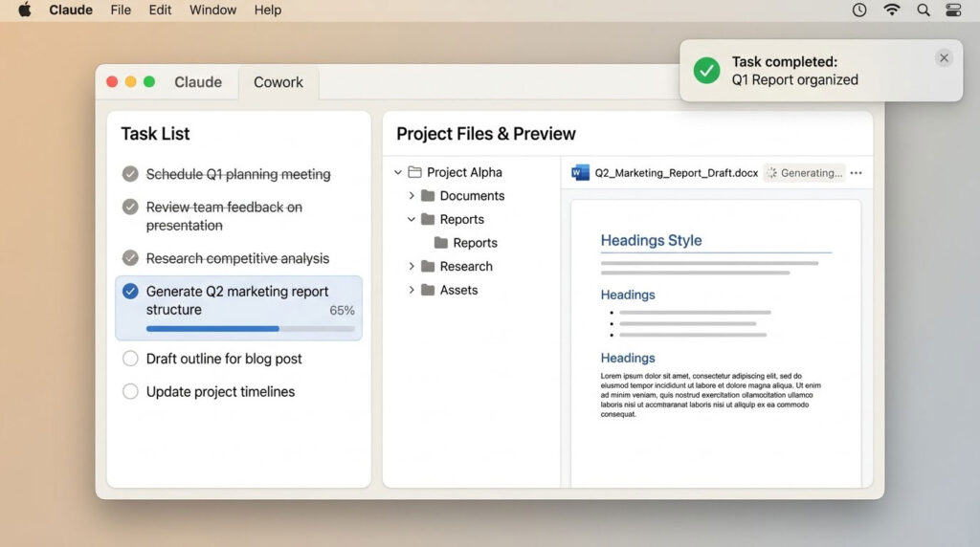The height and width of the screenshot is (547, 980).
Task: Open the Edit menu
Action: pos(160,10)
